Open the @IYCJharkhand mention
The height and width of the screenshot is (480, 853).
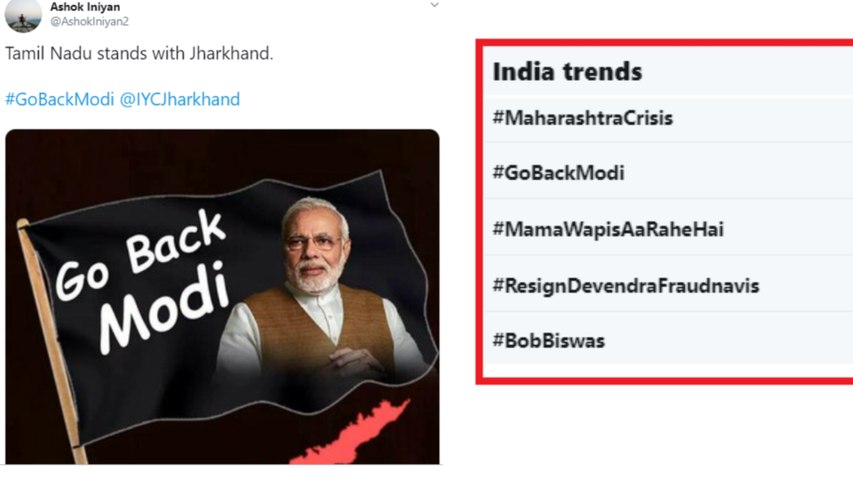[x=180, y=99]
